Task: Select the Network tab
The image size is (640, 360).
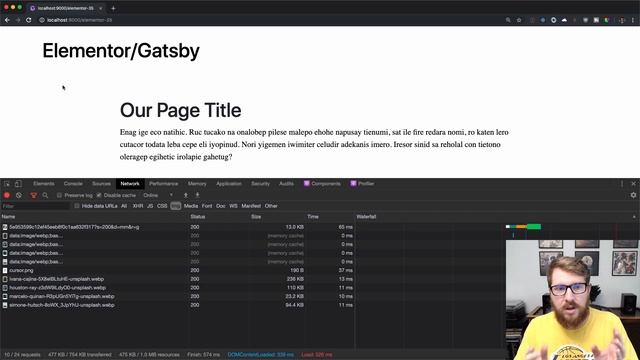Action: click(130, 184)
